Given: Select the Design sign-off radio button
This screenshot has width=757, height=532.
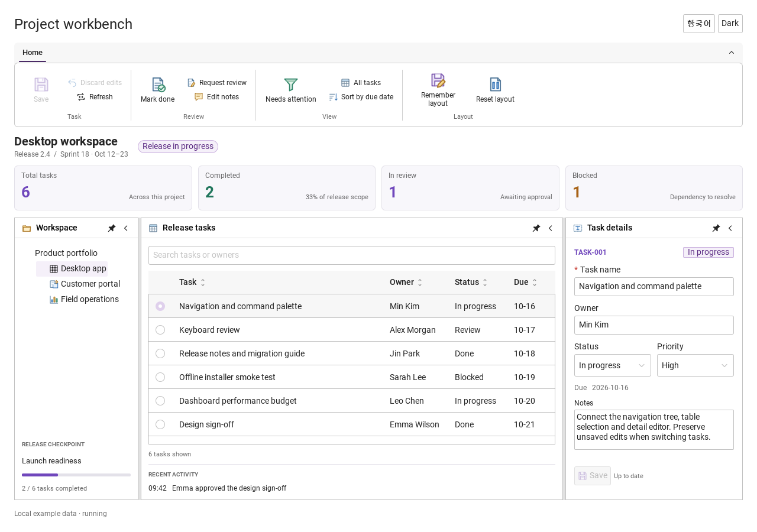Looking at the screenshot, I should pos(160,424).
